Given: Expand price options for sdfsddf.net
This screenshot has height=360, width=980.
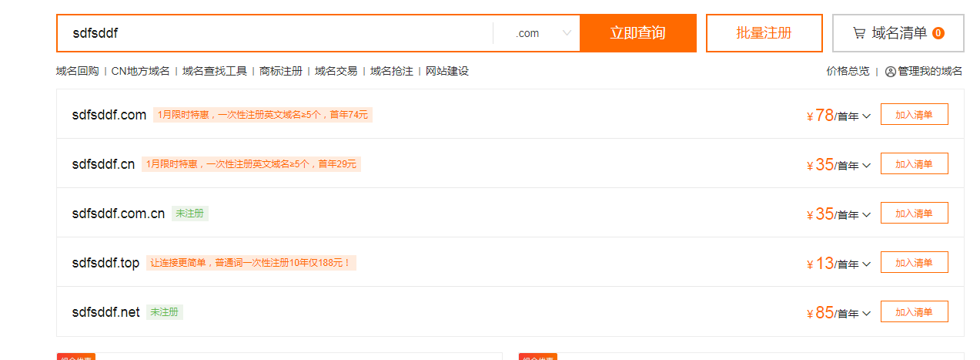Looking at the screenshot, I should click(x=866, y=314).
